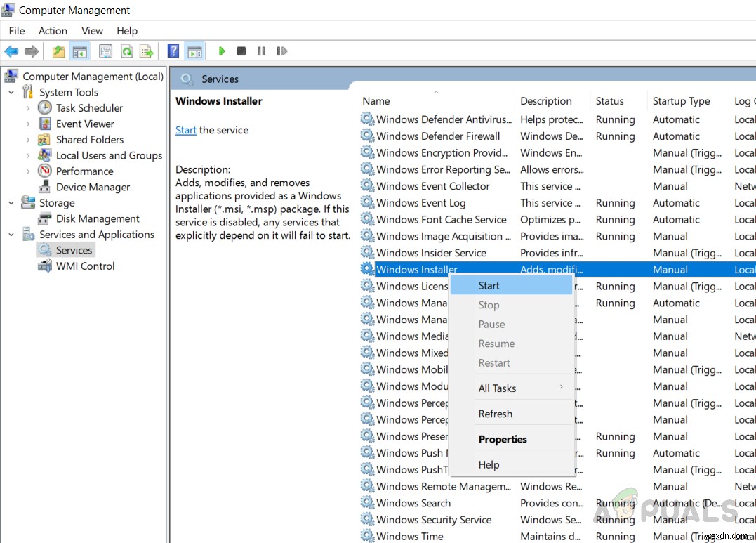The image size is (756, 543).
Task: Click the Up One Level folder icon
Action: coord(59,51)
